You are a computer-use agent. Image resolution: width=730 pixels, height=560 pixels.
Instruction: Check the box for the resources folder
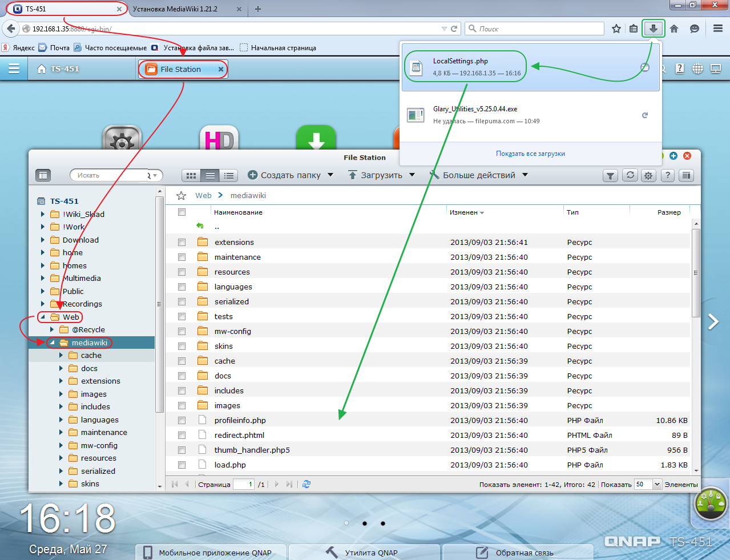pos(182,272)
